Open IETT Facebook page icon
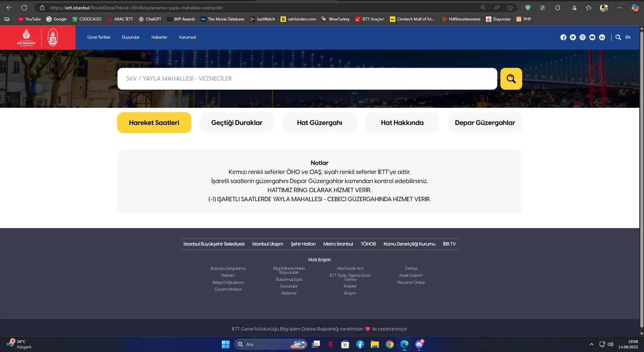The image size is (644, 352). click(563, 37)
